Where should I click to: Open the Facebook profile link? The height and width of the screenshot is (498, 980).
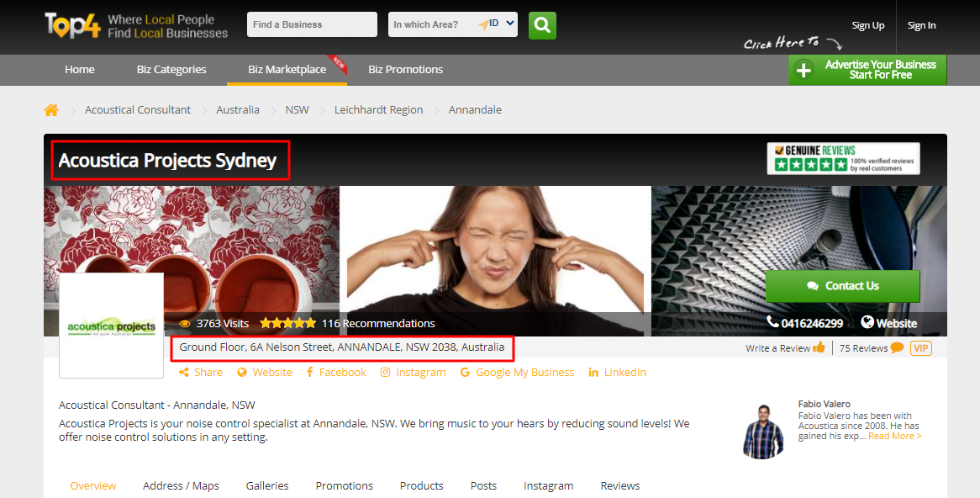[336, 372]
